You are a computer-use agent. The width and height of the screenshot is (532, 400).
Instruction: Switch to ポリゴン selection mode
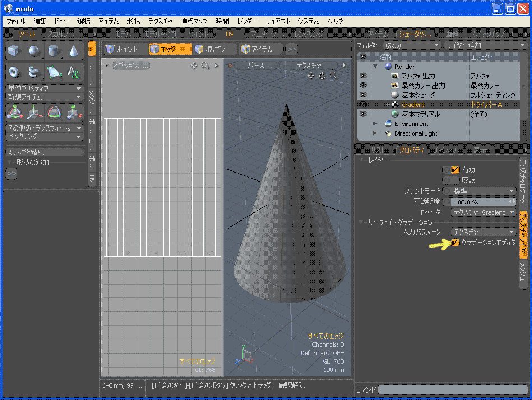tap(215, 49)
